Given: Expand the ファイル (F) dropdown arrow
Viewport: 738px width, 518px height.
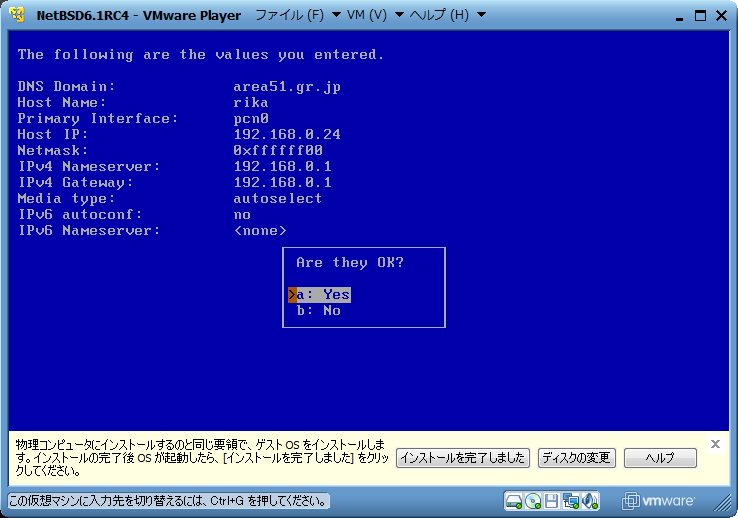Looking at the screenshot, I should pos(337,15).
